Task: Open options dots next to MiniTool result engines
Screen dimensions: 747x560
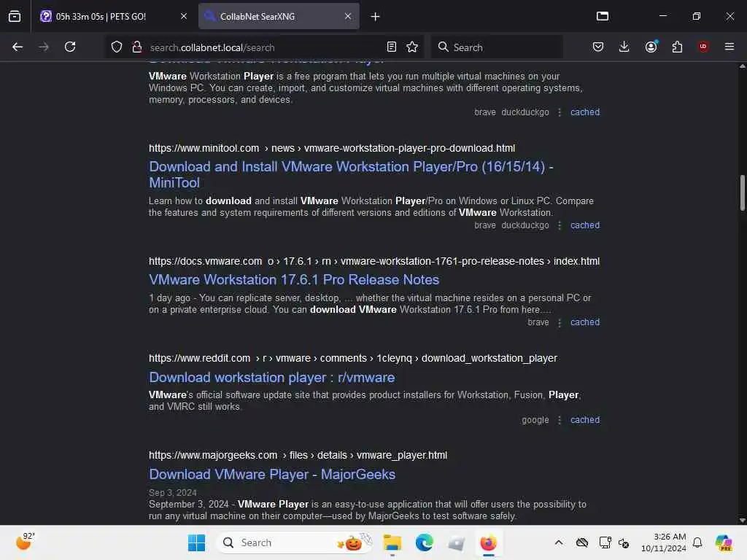Action: click(560, 225)
